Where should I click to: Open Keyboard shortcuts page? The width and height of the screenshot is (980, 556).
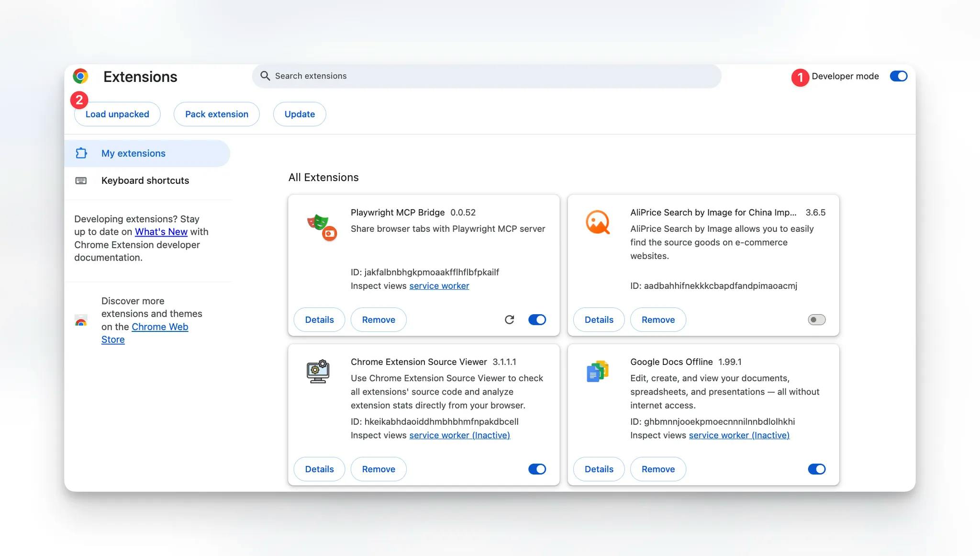point(145,181)
